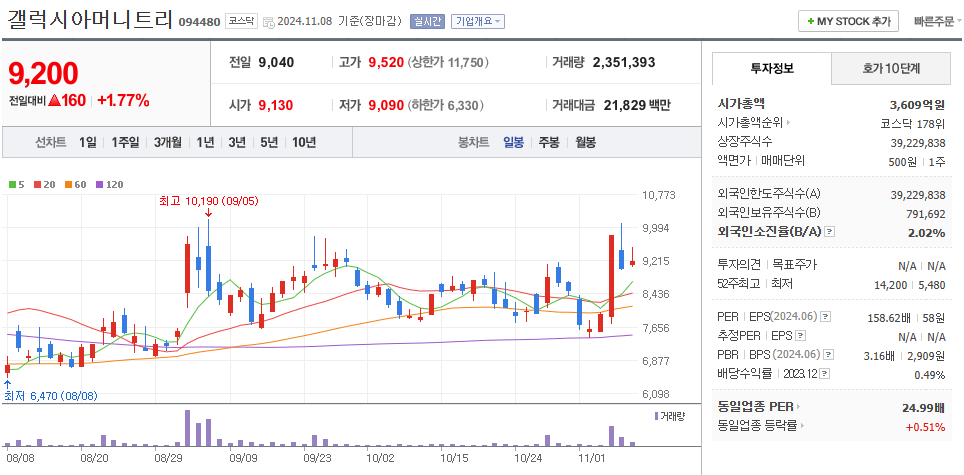Click the purple 거래량 legend marker
The width and height of the screenshot is (964, 475).
[656, 416]
